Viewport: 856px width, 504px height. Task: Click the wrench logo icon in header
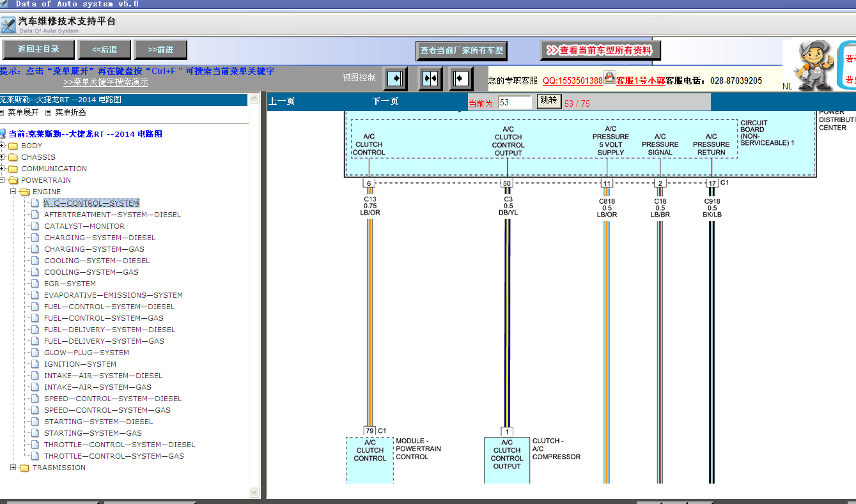(8, 26)
